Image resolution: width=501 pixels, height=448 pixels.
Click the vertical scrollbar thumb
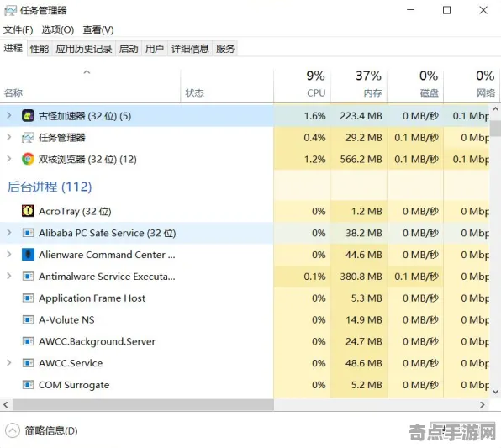click(x=495, y=128)
